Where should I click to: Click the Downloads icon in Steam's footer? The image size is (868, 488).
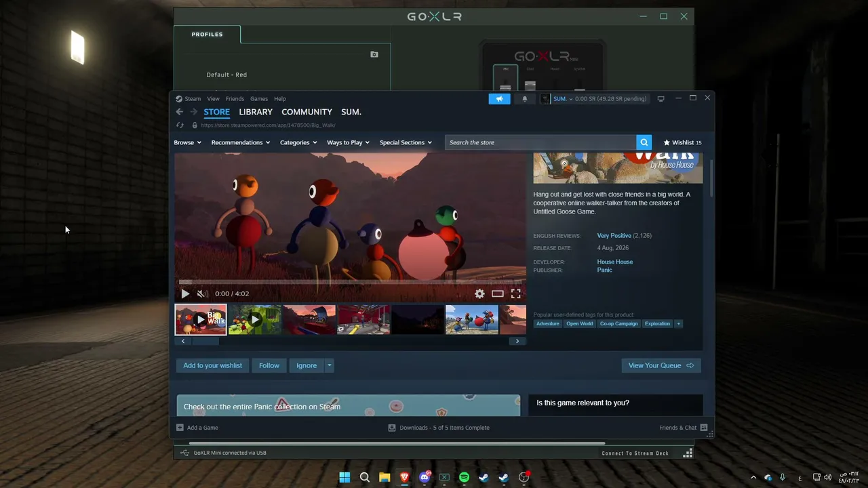[392, 428]
